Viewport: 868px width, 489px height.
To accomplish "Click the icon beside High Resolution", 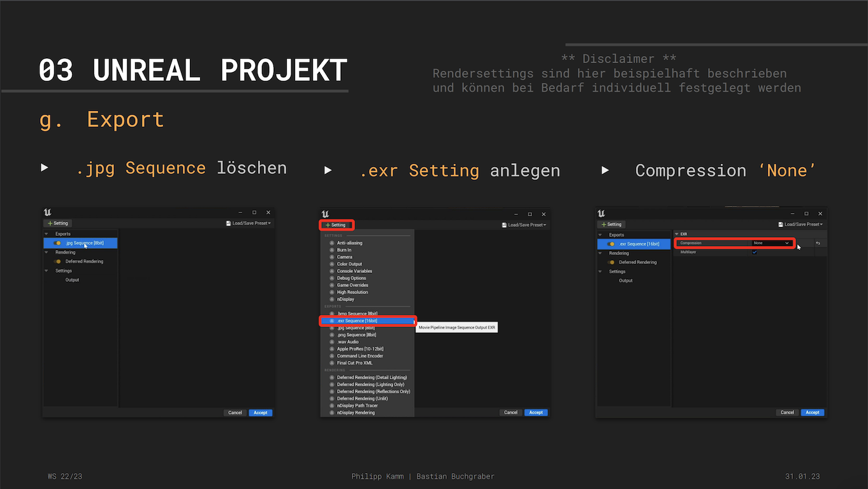I will pos(332,292).
